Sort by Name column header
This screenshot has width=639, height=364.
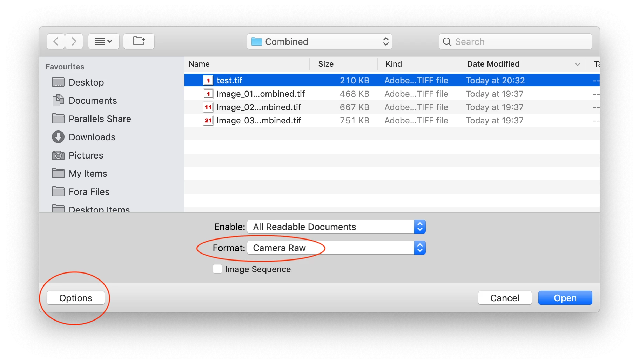point(247,64)
